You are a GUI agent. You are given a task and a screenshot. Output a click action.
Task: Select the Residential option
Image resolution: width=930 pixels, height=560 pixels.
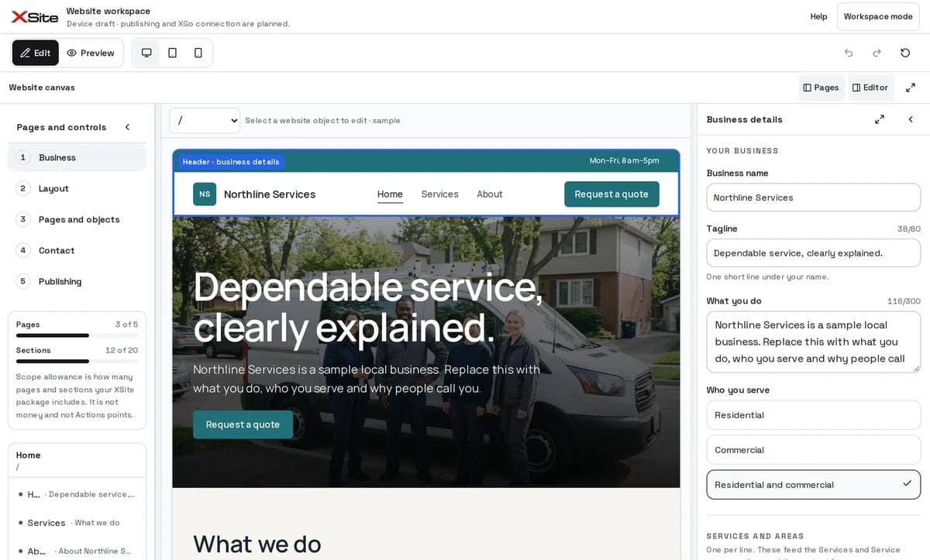pyautogui.click(x=814, y=415)
